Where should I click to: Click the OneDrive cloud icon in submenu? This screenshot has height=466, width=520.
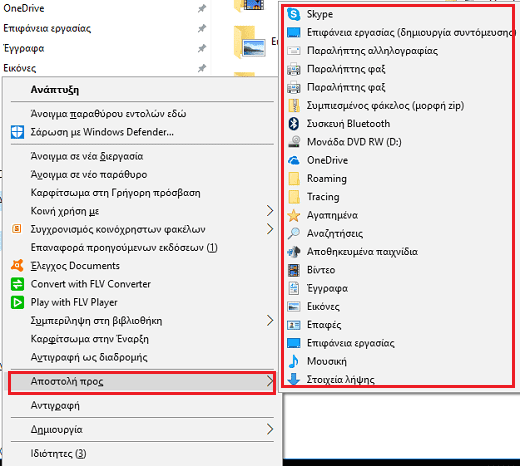[294, 160]
